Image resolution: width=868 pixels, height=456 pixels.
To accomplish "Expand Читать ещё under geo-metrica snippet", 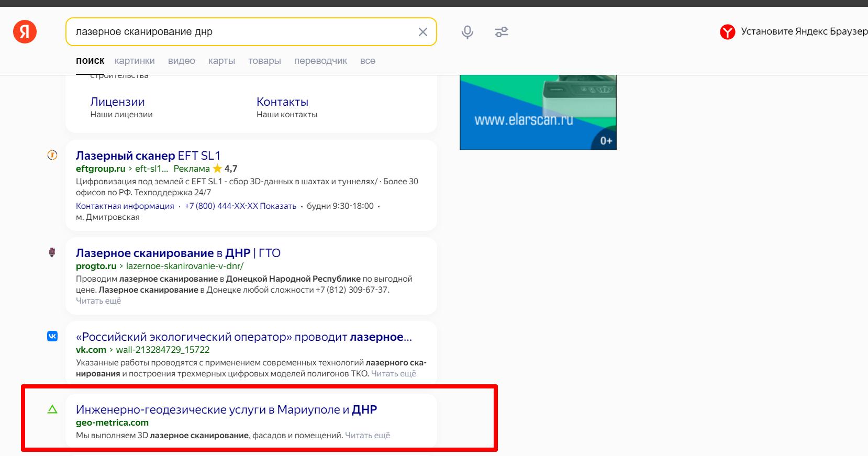I will tap(368, 435).
